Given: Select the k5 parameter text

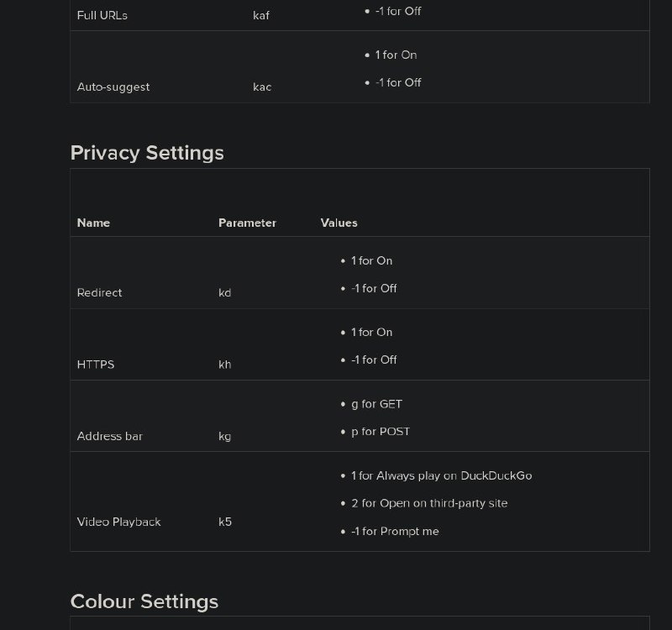Looking at the screenshot, I should point(225,522).
